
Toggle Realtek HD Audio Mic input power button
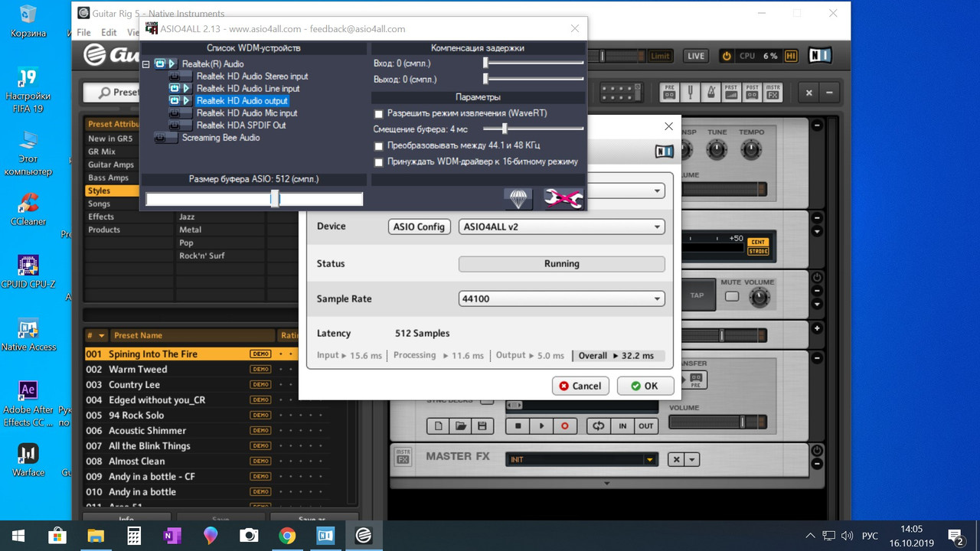coord(175,112)
